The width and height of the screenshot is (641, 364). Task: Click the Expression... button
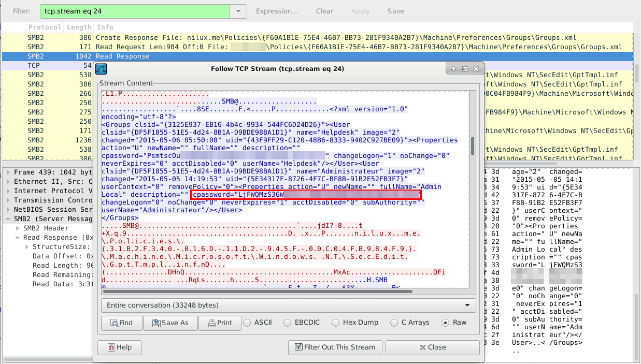pos(277,11)
